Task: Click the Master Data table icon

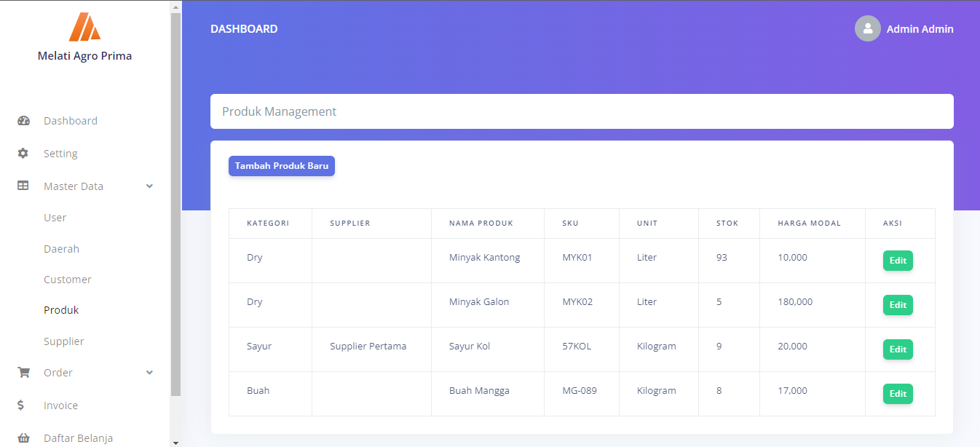Action: pyautogui.click(x=23, y=186)
